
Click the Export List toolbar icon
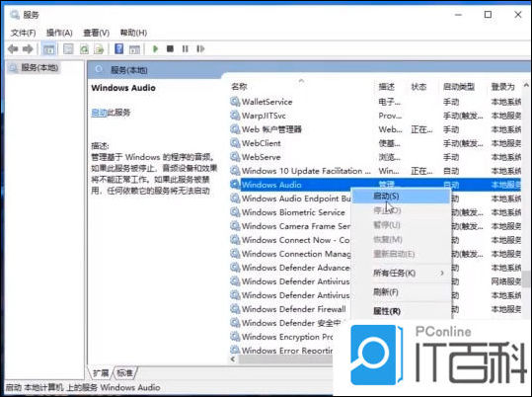(99, 49)
